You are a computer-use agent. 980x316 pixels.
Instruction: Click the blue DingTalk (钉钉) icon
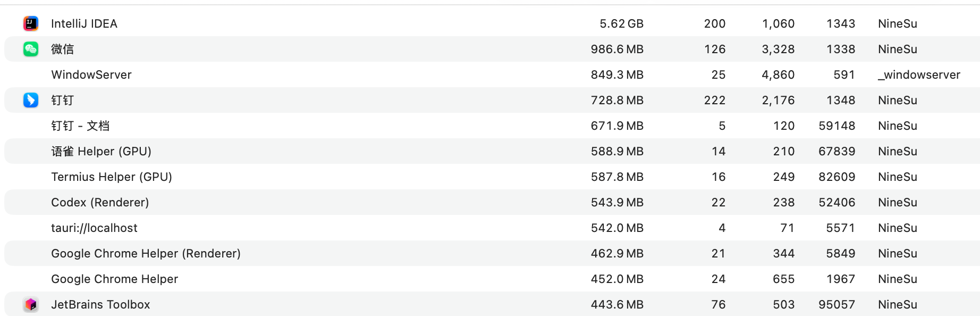point(31,100)
